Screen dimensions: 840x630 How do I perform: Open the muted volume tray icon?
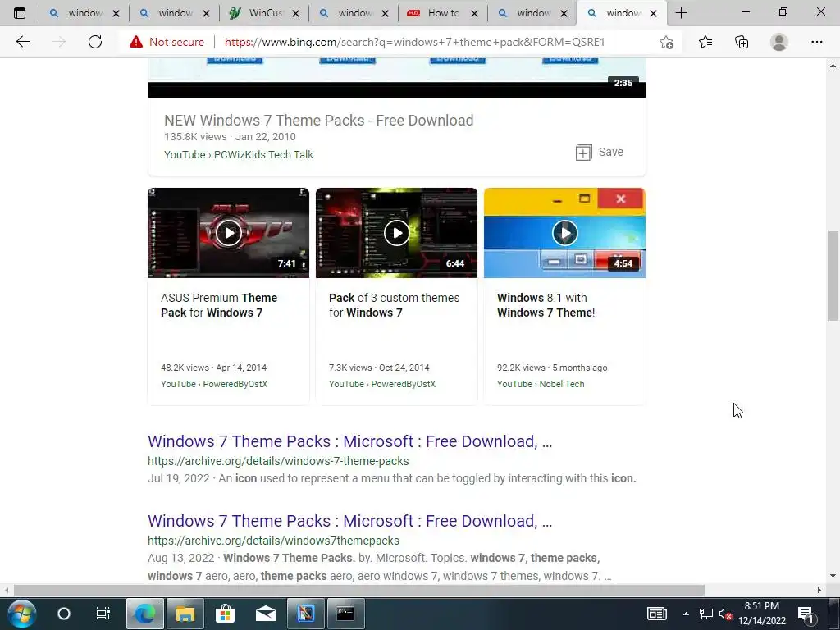(725, 614)
